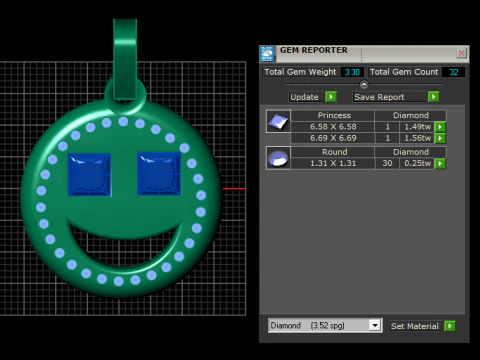This screenshot has width=480, height=360.
Task: Collapse the panel using the round arrow handle
Action: tap(364, 85)
